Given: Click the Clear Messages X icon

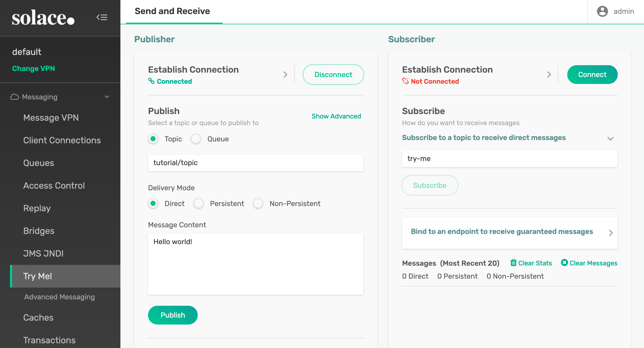Looking at the screenshot, I should pyautogui.click(x=564, y=263).
